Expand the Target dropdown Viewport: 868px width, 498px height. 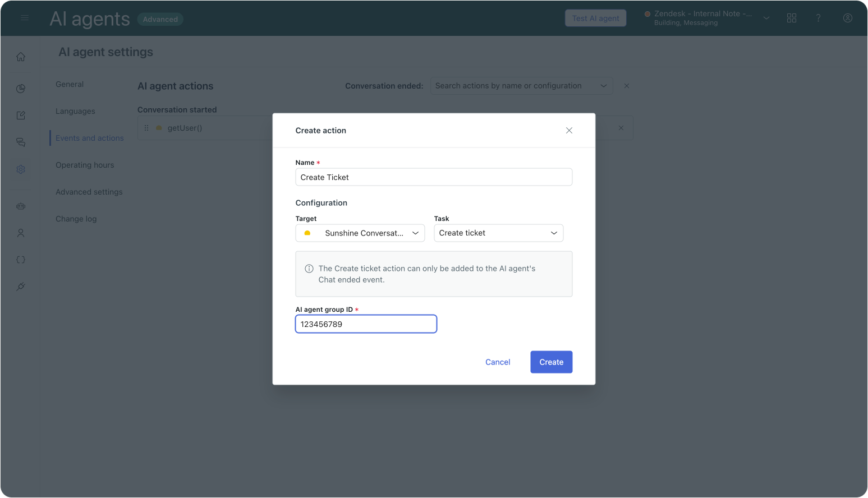pos(360,233)
